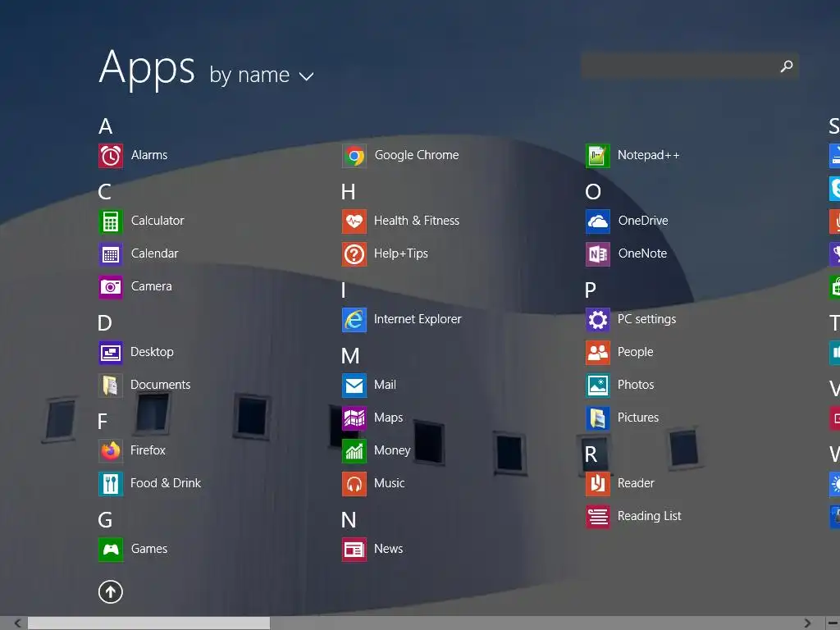Open the Calendar app icon

click(111, 254)
